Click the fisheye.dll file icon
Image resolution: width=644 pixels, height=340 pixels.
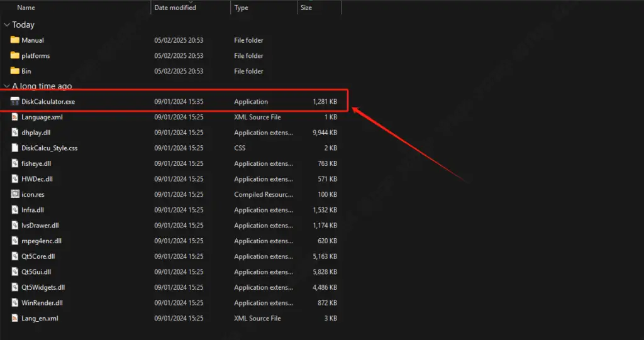15,163
